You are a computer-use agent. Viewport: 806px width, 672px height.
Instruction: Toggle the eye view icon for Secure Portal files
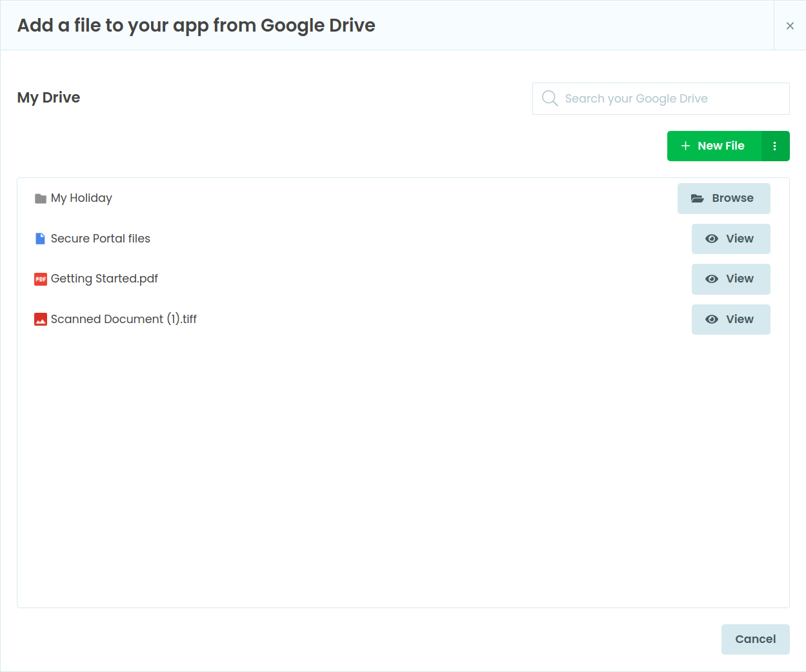(712, 239)
